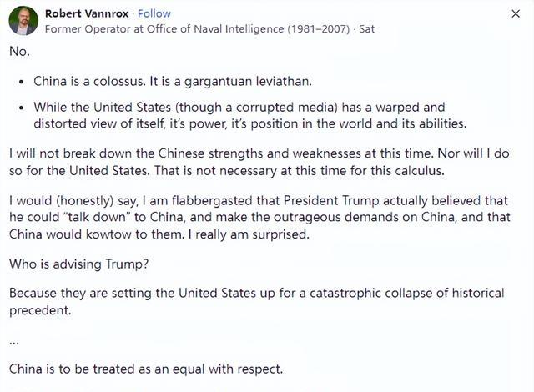Follow Robert Vannrox
Image resolution: width=534 pixels, height=392 pixels.
click(155, 13)
